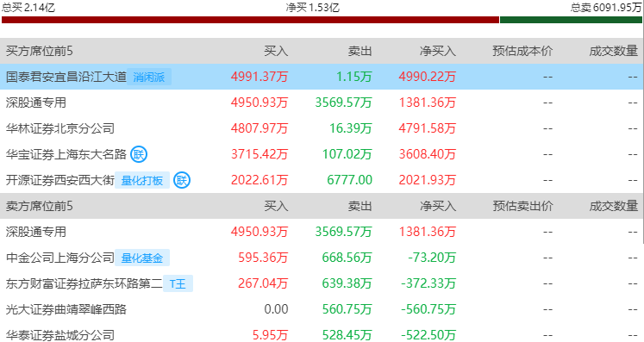
Task: Click the 量化基金 tag next to 中金公司上海分公司
Action: tap(142, 258)
